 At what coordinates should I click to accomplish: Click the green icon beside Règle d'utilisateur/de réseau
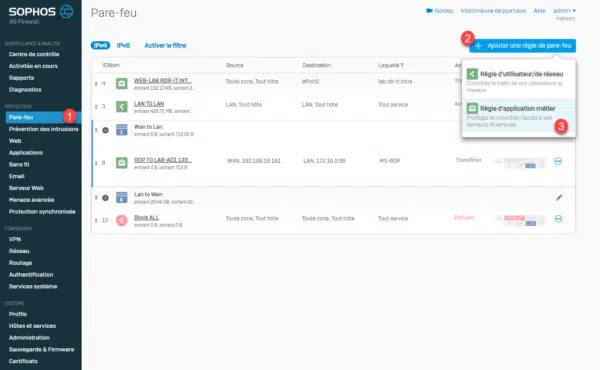click(x=472, y=74)
